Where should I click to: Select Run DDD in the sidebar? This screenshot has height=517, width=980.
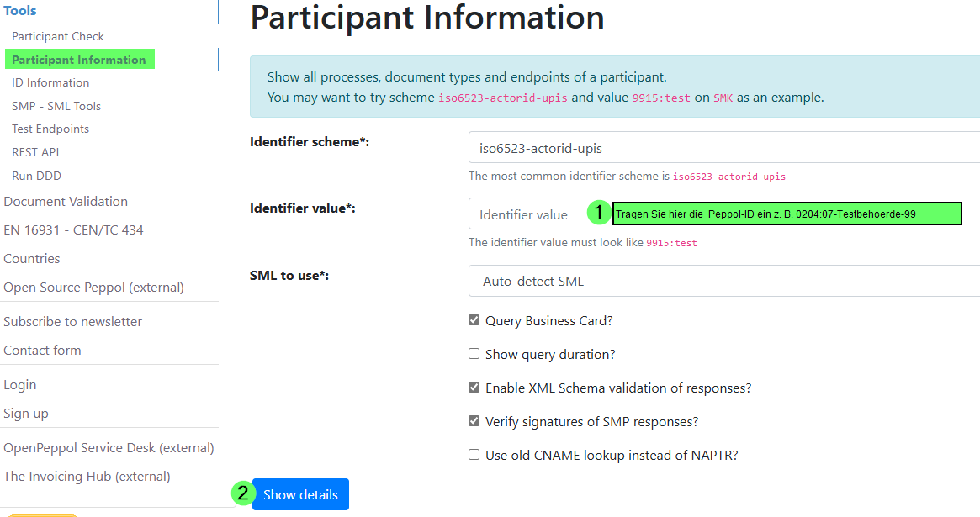(36, 176)
